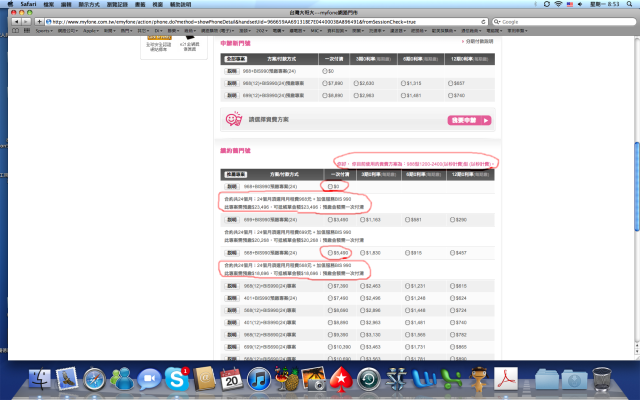Launch iTunes from the Dock
Viewport: 640px width, 400px height.
[x=259, y=379]
